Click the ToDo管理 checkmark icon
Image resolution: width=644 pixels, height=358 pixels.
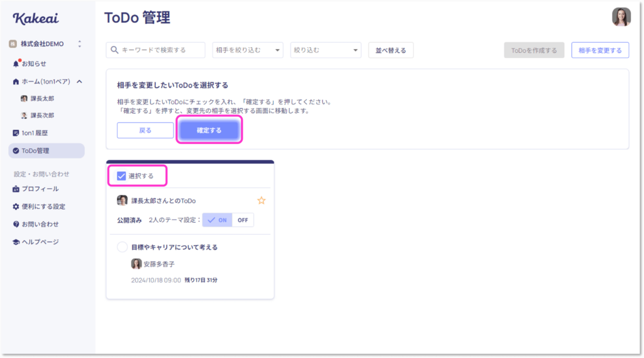tap(16, 151)
